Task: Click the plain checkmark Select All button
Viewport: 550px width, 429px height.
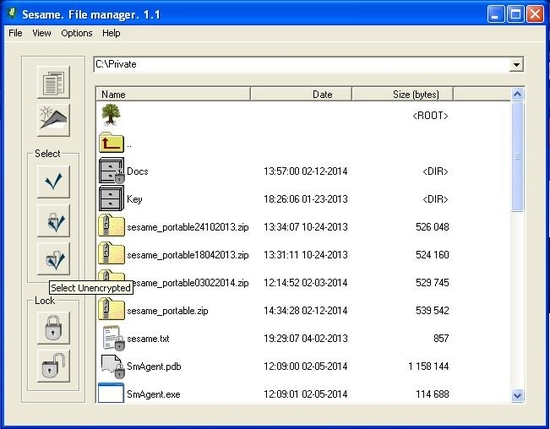Action: (54, 182)
